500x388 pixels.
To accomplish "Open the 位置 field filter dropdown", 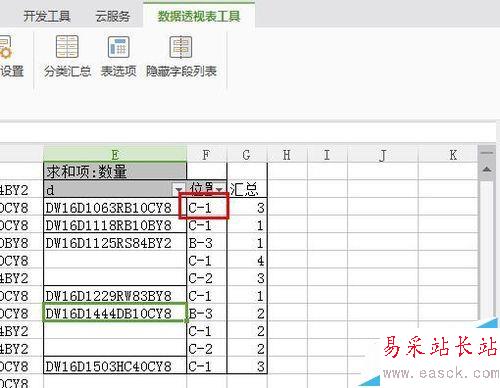I will tap(219, 189).
